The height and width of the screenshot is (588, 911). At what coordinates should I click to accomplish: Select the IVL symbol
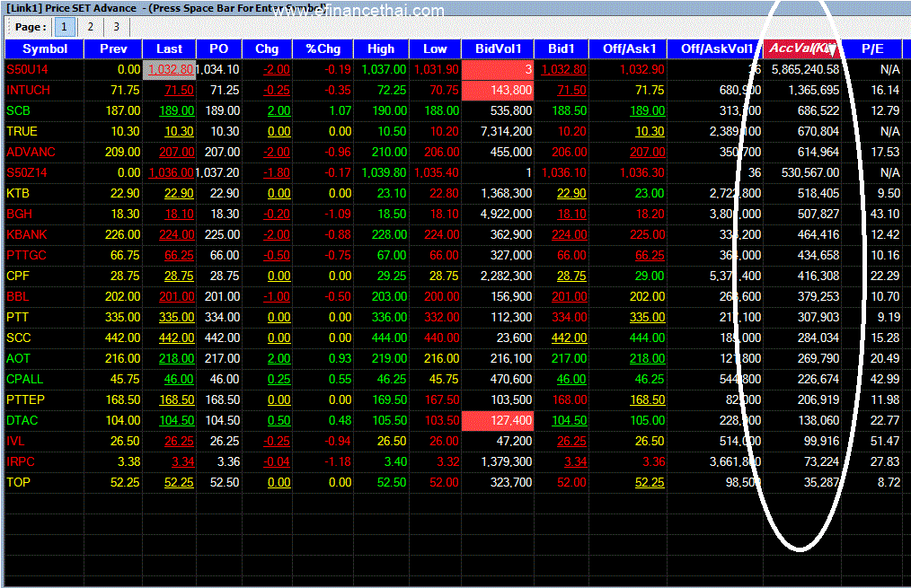click(15, 441)
